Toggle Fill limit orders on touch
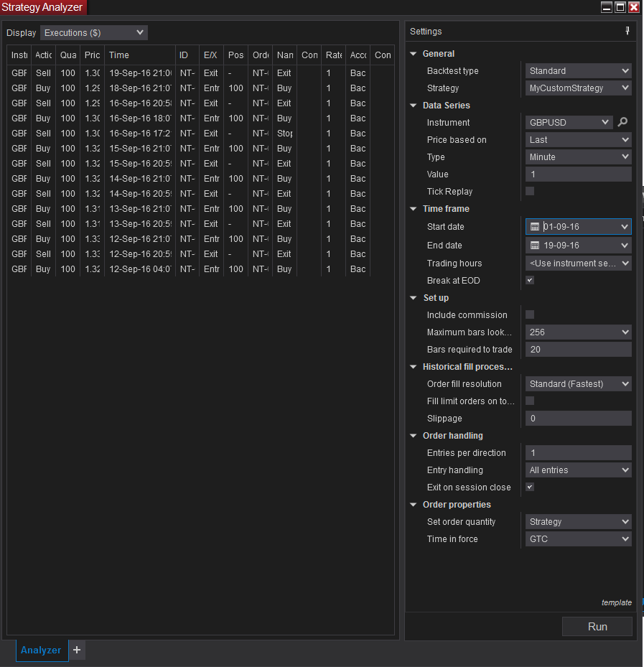644x667 pixels. tap(530, 401)
